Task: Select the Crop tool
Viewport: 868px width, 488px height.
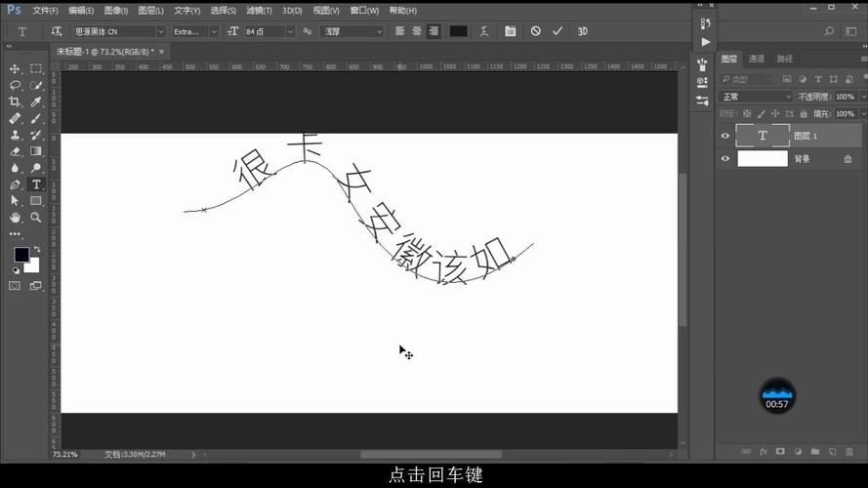Action: coord(15,102)
